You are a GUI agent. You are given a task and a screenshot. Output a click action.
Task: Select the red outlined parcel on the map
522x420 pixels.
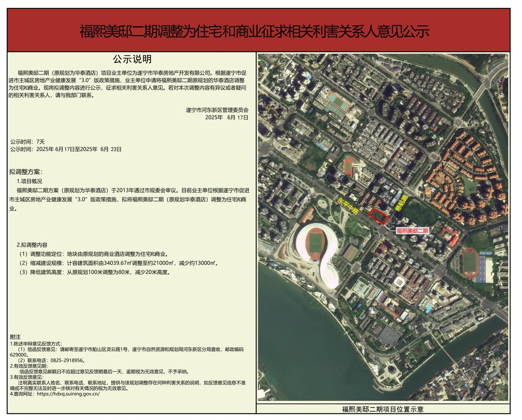click(379, 216)
